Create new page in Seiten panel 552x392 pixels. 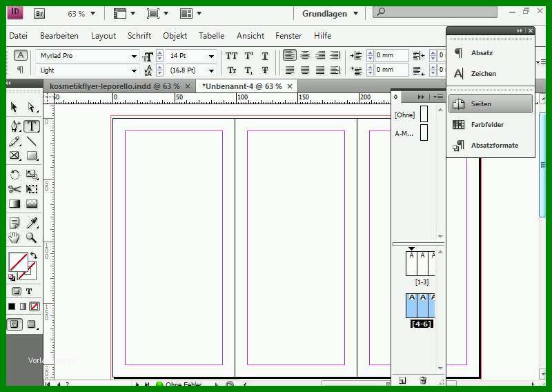click(402, 380)
